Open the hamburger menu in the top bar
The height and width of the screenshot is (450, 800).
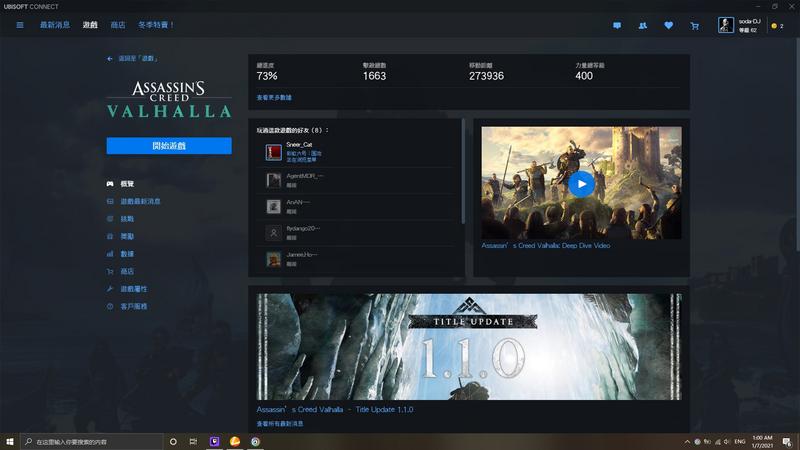click(20, 25)
